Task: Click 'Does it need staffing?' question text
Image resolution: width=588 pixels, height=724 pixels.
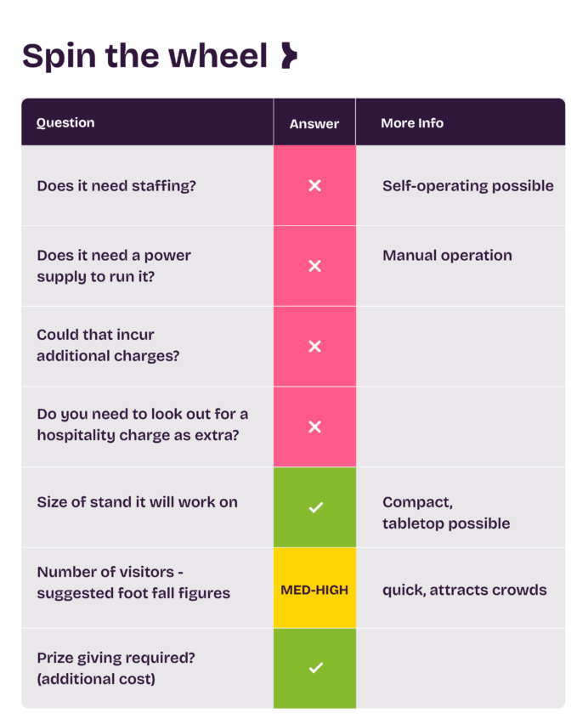Action: coord(116,185)
